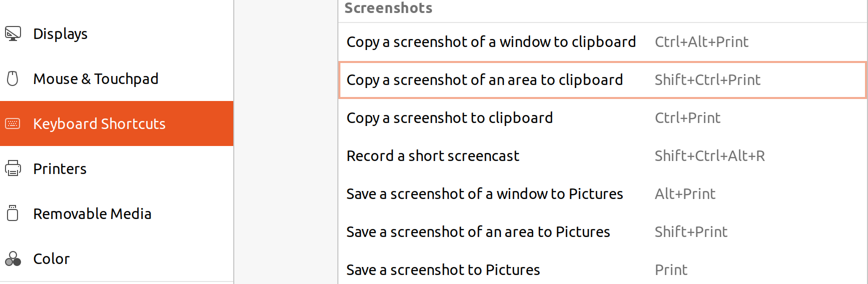The image size is (868, 284).
Task: Open the Displays settings panel
Action: tap(60, 34)
